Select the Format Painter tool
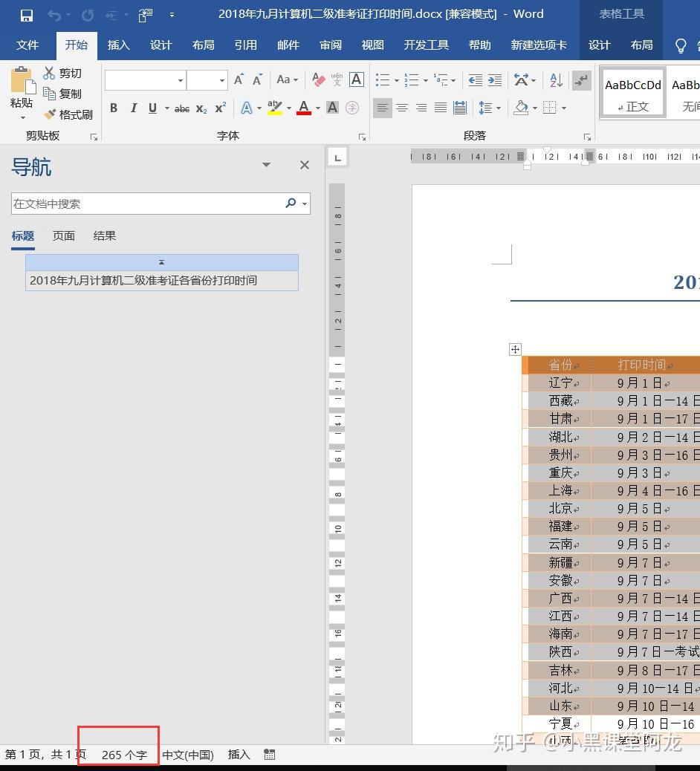The height and width of the screenshot is (771, 700). (x=71, y=114)
